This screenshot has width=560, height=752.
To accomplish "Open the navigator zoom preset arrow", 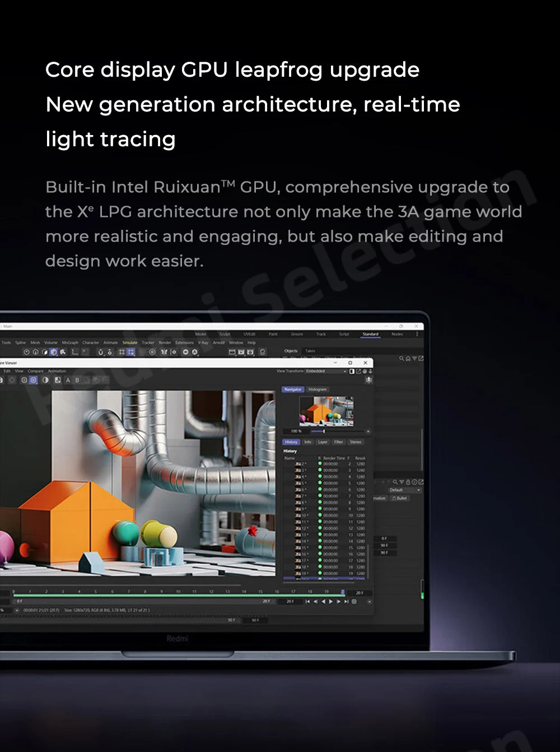I will tap(368, 431).
